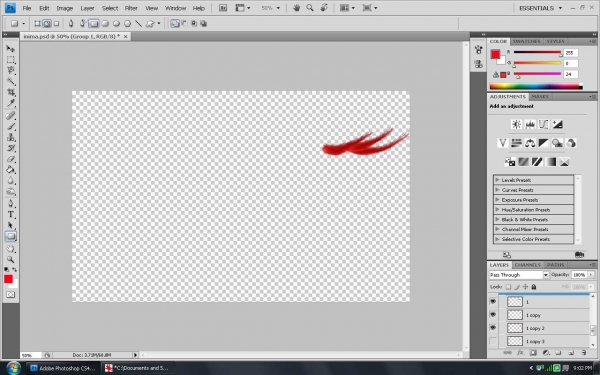Image resolution: width=600 pixels, height=375 pixels.
Task: Select the Brush tool
Action: [x=10, y=126]
